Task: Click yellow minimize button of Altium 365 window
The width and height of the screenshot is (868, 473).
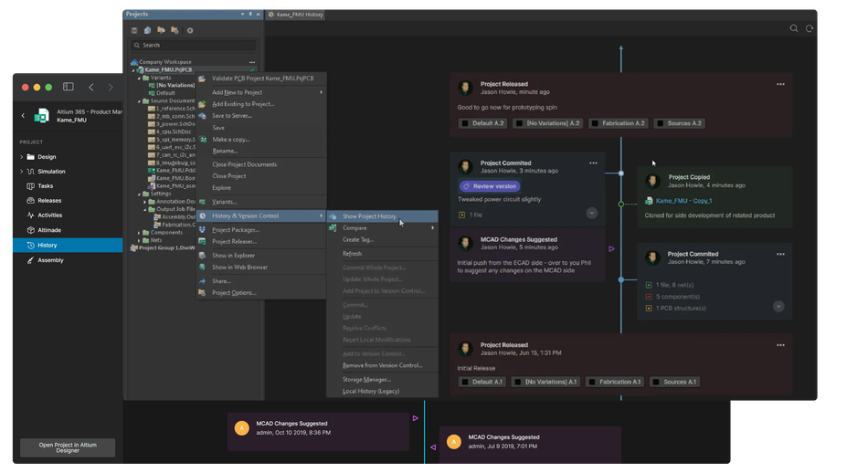Action: click(x=37, y=88)
